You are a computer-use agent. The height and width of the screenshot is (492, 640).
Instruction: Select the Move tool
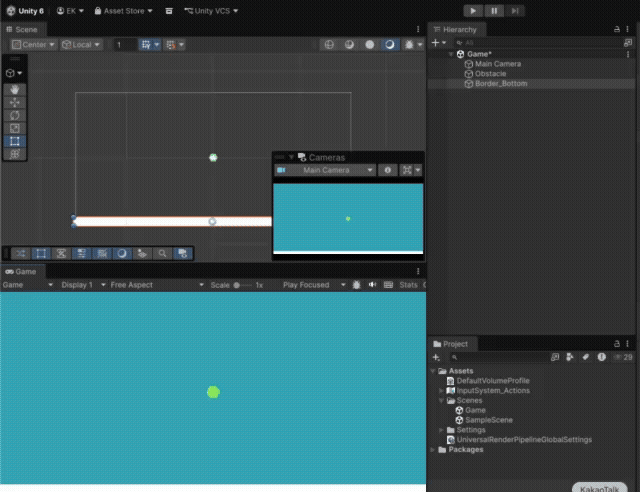click(15, 102)
